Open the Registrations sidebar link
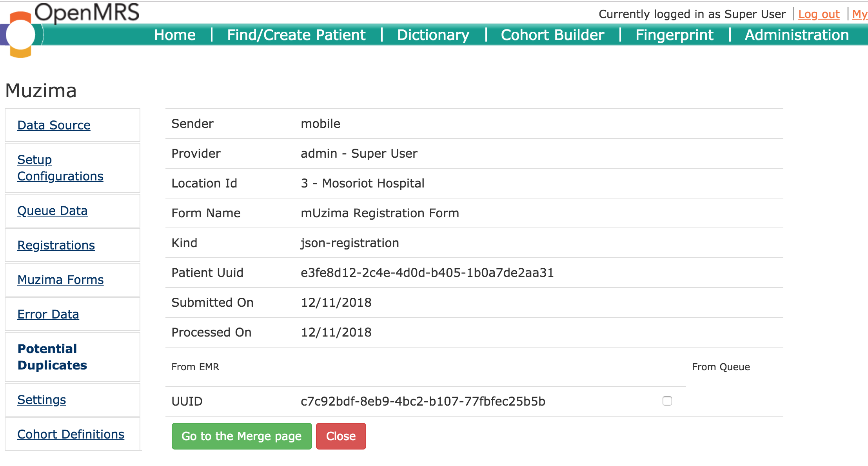The image size is (868, 466). pos(56,245)
